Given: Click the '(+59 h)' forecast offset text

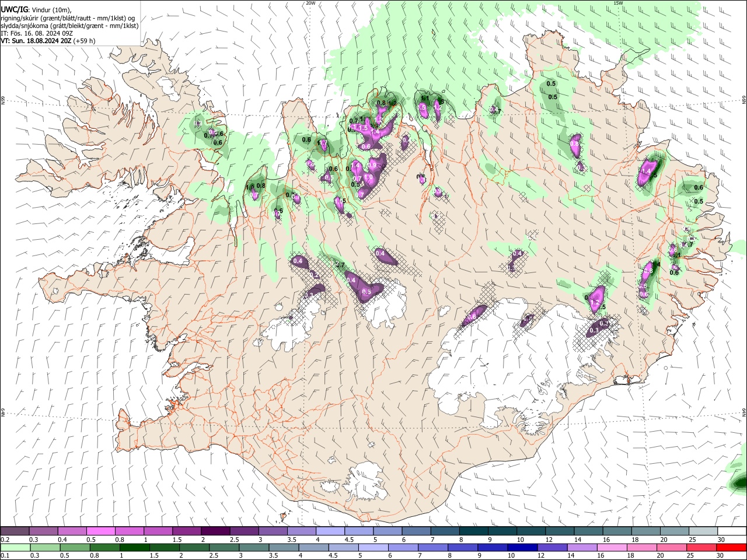Looking at the screenshot, I should coord(85,41).
